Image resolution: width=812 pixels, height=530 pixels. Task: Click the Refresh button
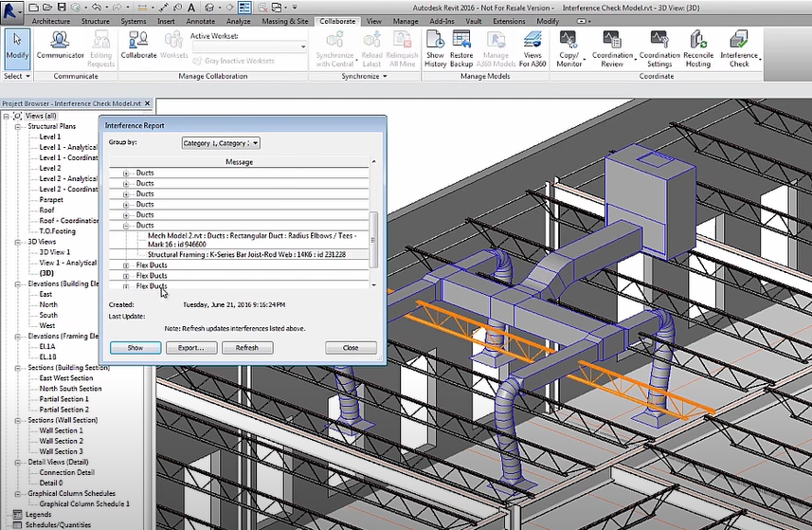pos(247,348)
